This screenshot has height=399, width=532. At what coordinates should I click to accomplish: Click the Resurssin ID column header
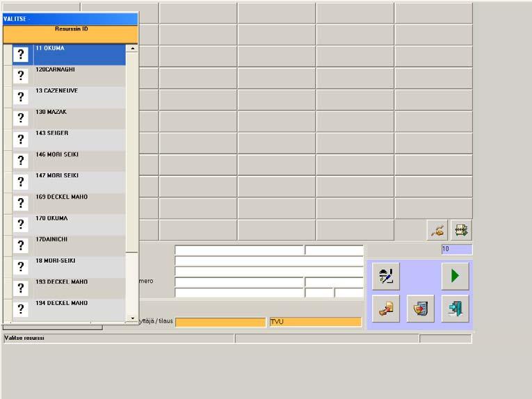(x=70, y=34)
